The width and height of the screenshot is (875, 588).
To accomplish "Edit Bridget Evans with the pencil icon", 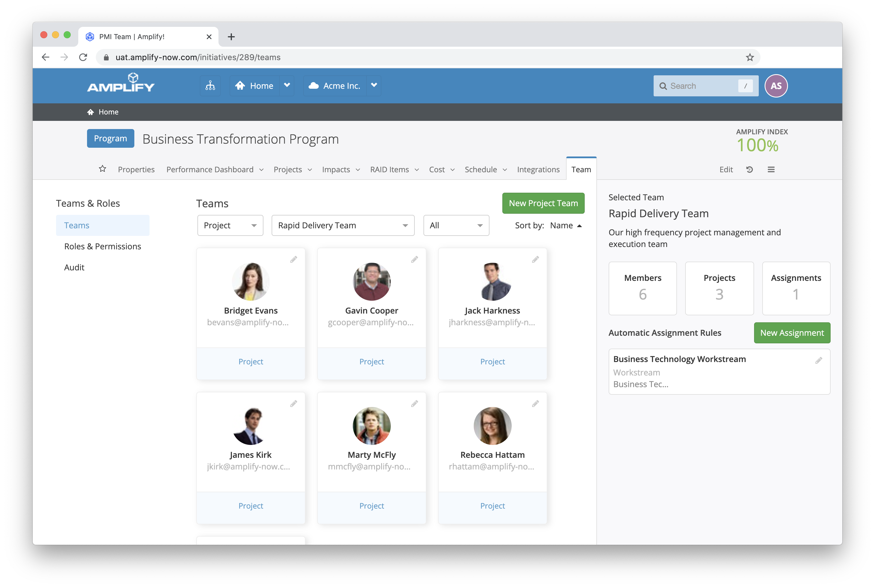I will pyautogui.click(x=293, y=260).
